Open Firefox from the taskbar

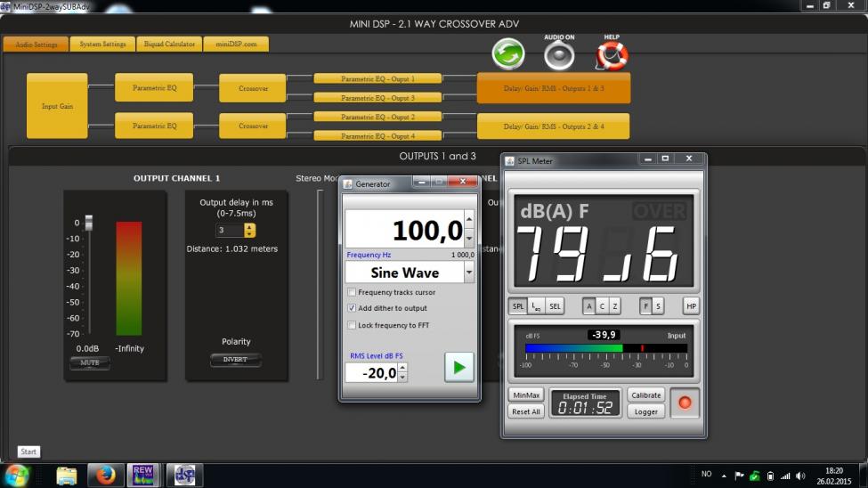(106, 476)
